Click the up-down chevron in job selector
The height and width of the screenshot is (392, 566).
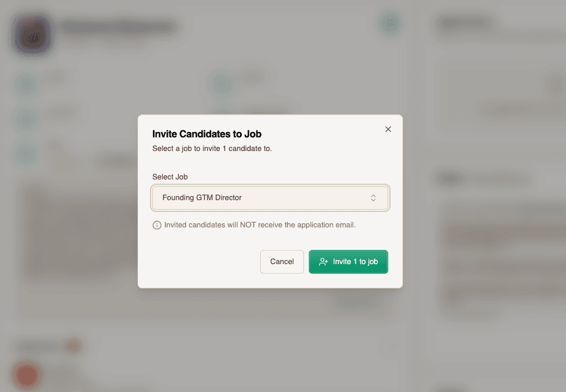coord(373,198)
